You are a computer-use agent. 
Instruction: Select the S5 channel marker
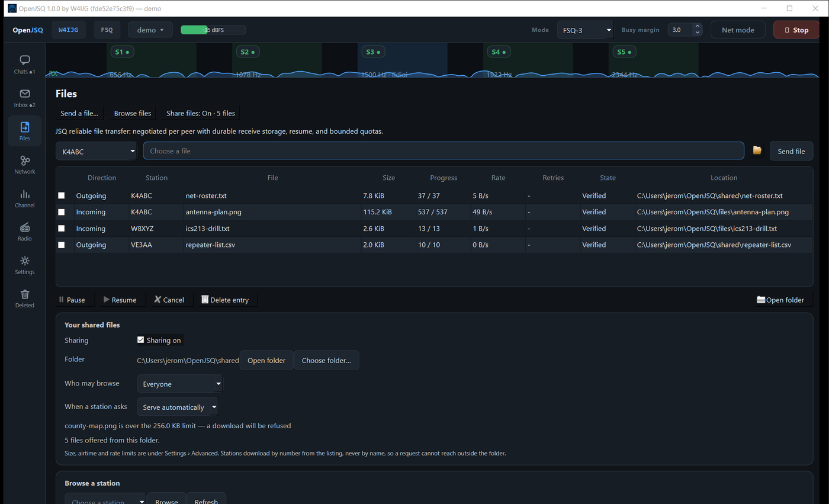(624, 52)
